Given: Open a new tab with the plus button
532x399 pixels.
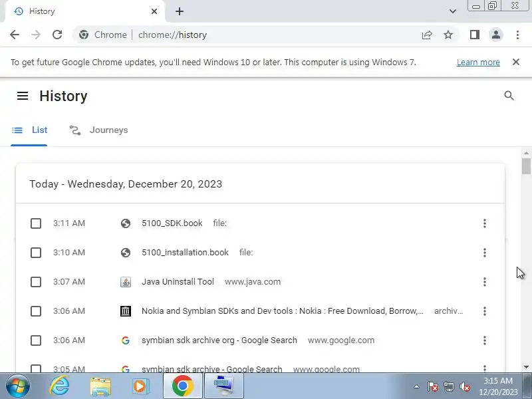Looking at the screenshot, I should coord(180,11).
